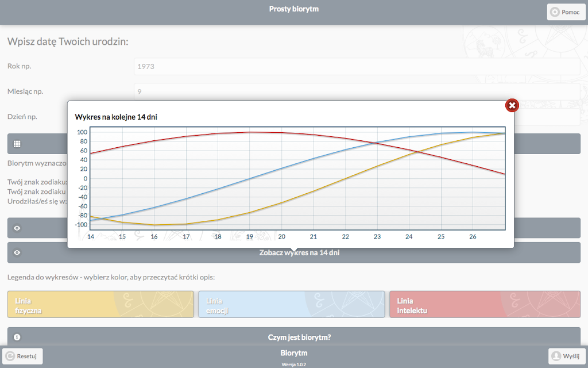Click the info icon beside Czym jest biorytm
Image resolution: width=588 pixels, height=368 pixels.
click(x=17, y=337)
